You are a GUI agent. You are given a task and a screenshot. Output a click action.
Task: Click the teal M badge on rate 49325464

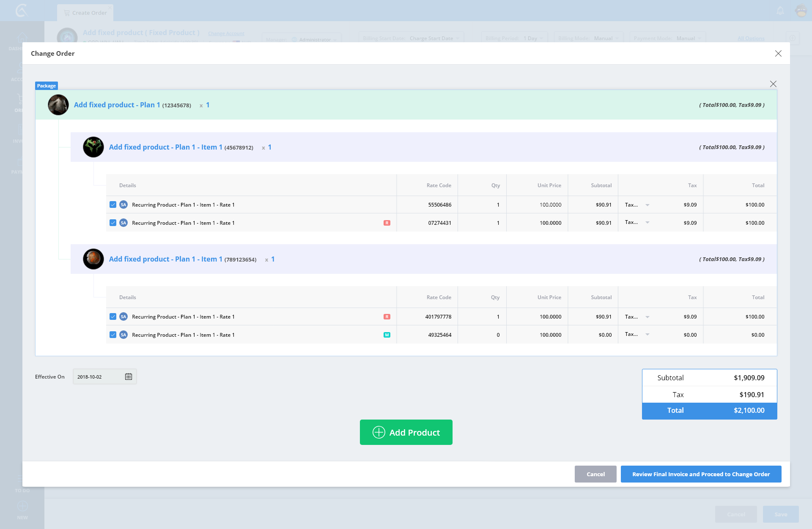point(387,335)
